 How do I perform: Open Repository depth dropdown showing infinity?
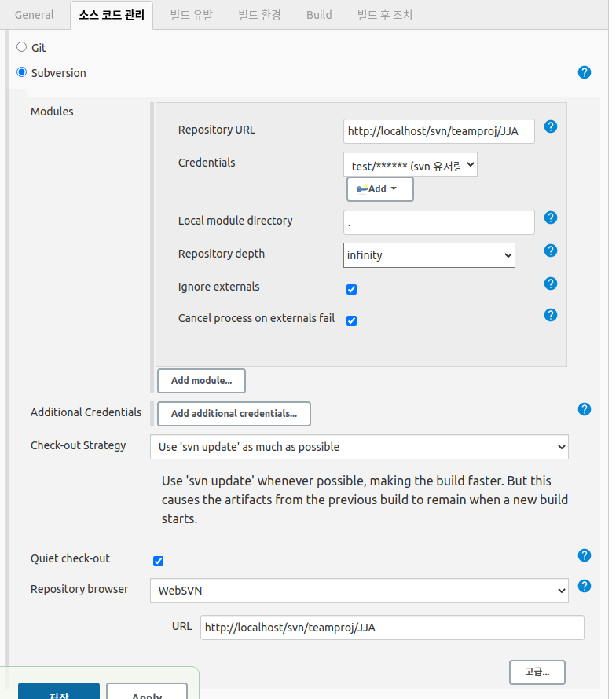pos(429,255)
